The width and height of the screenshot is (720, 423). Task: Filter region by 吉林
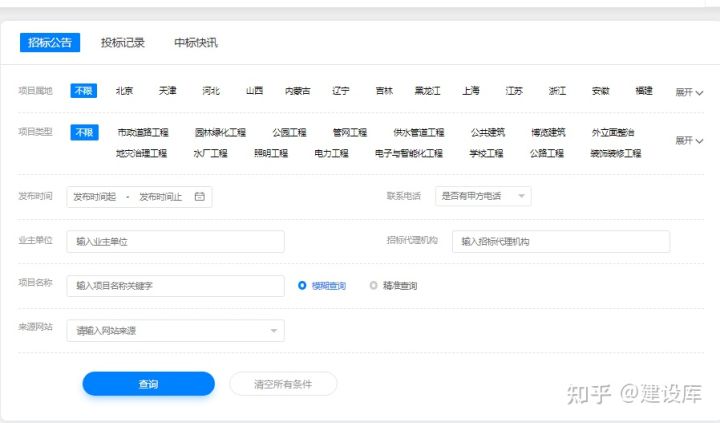pyautogui.click(x=384, y=91)
